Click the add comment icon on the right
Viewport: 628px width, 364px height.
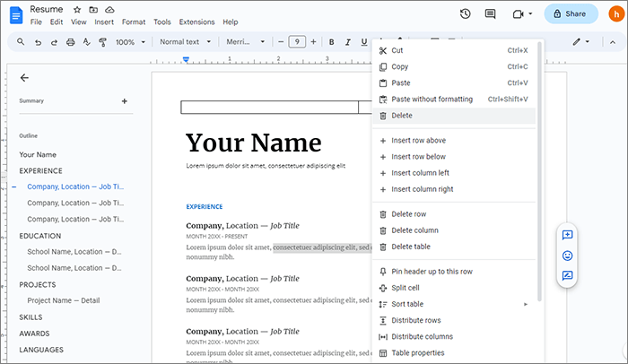(567, 235)
